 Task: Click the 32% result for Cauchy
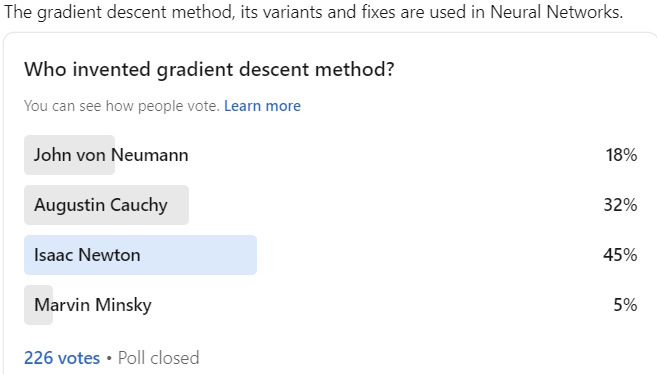coord(620,205)
